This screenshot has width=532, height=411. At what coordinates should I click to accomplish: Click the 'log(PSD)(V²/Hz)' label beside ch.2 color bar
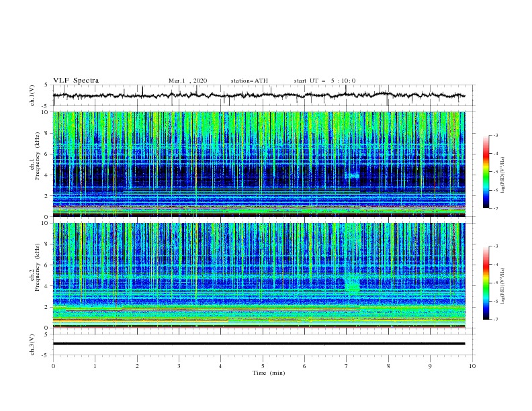(503, 286)
